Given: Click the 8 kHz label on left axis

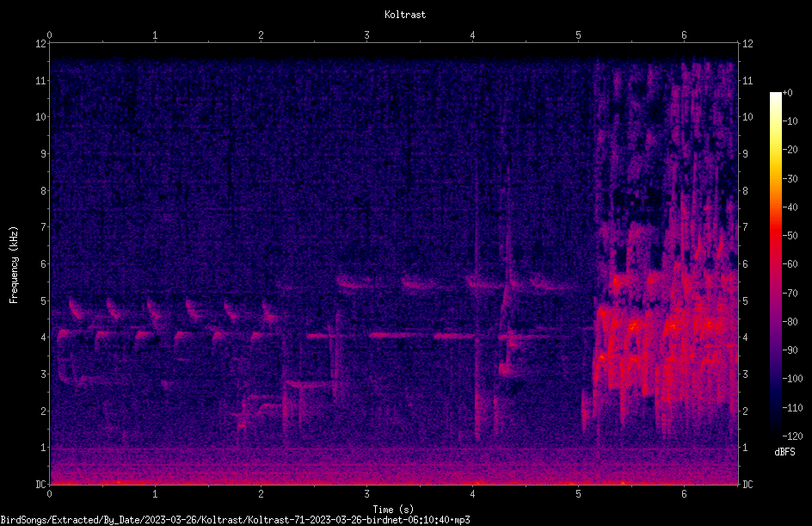Looking at the screenshot, I should pos(44,191).
